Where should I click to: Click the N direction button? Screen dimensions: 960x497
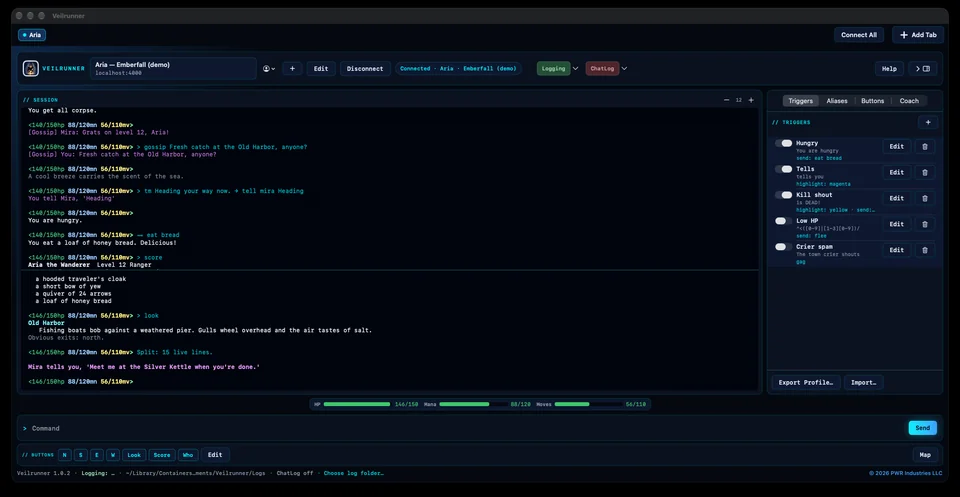coord(65,455)
